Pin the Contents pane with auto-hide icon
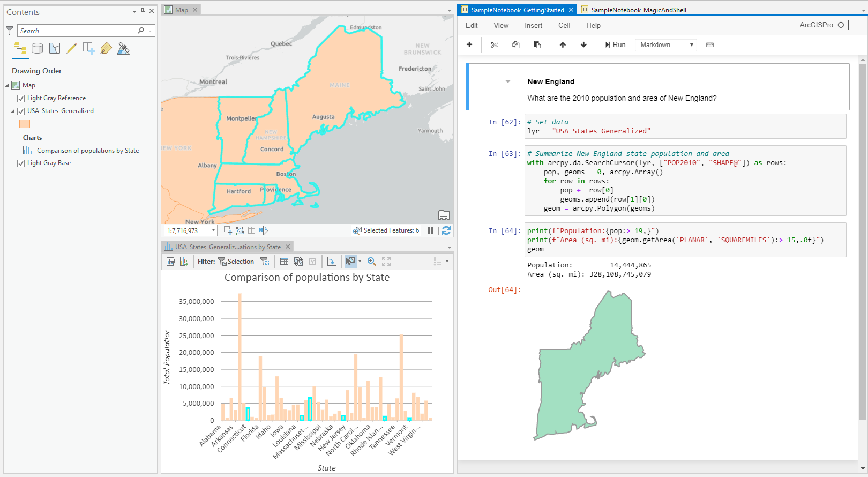Image resolution: width=868 pixels, height=477 pixels. [x=143, y=11]
